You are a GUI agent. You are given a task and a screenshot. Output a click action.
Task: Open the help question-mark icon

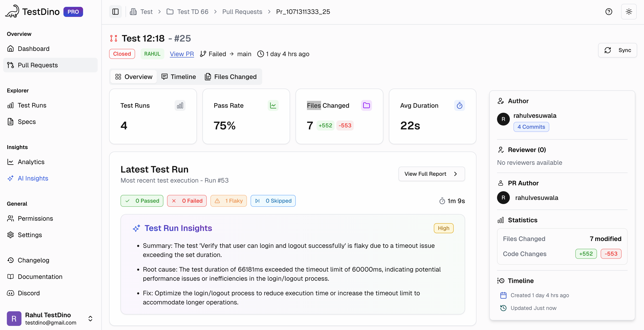[x=608, y=12]
